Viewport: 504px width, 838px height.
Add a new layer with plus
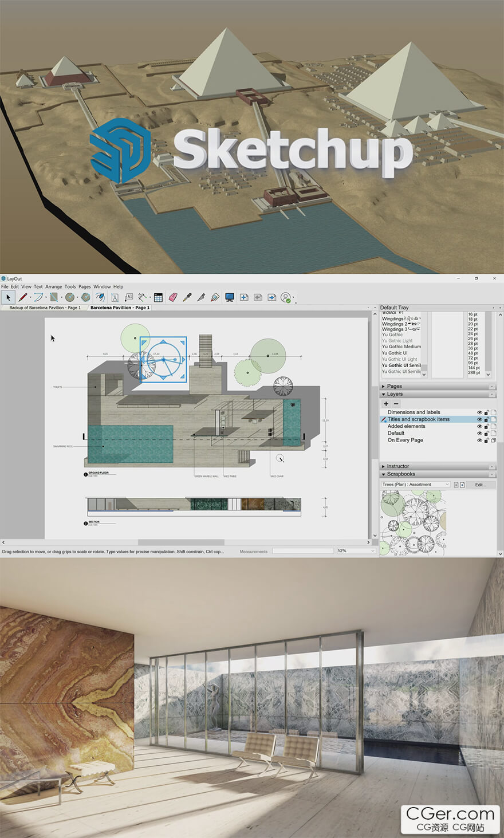click(x=386, y=404)
